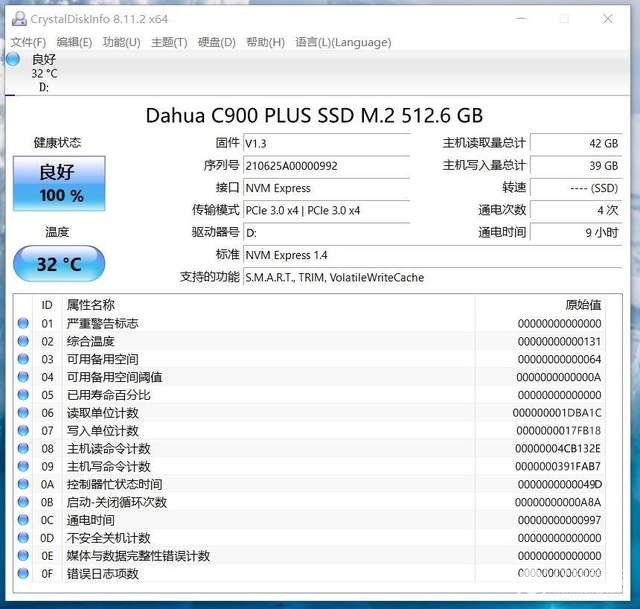Open the 文件(F) menu
Viewport: 640px width, 609px height.
28,42
